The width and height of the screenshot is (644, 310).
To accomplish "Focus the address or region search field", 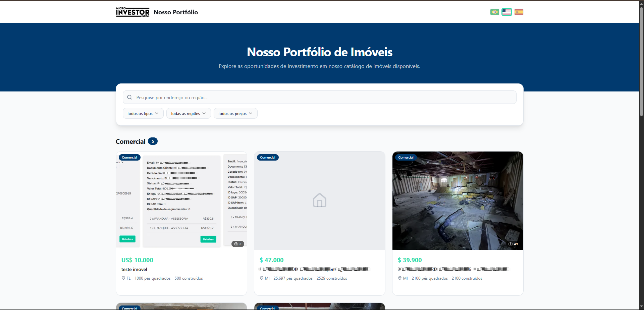I will [x=320, y=97].
